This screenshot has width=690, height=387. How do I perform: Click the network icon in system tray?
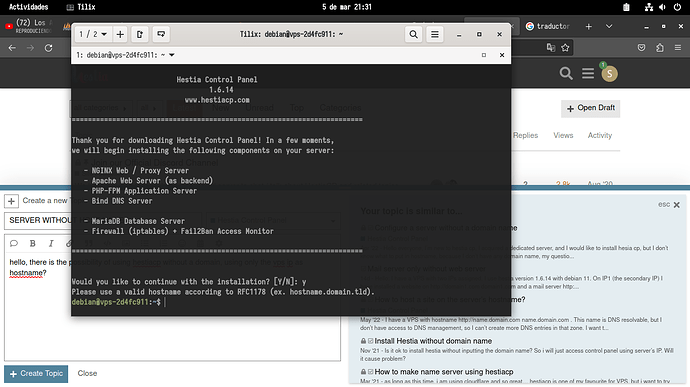pyautogui.click(x=649, y=7)
